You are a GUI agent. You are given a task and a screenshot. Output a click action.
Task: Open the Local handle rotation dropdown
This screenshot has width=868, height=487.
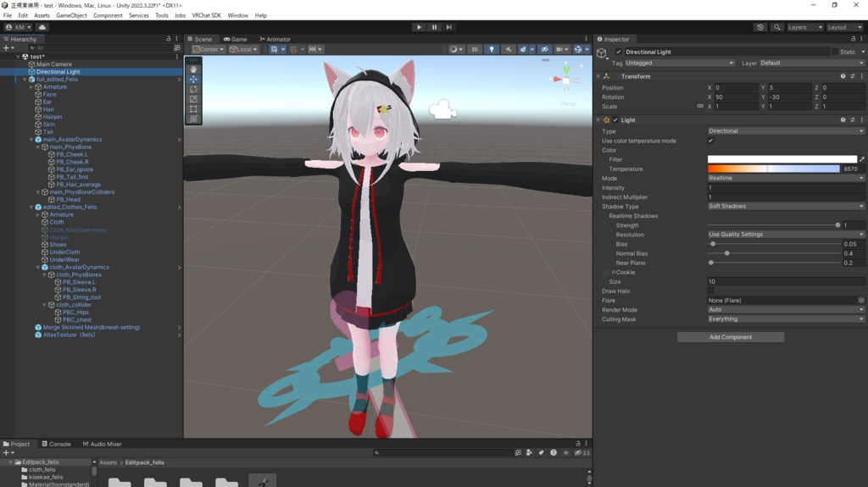(x=243, y=49)
